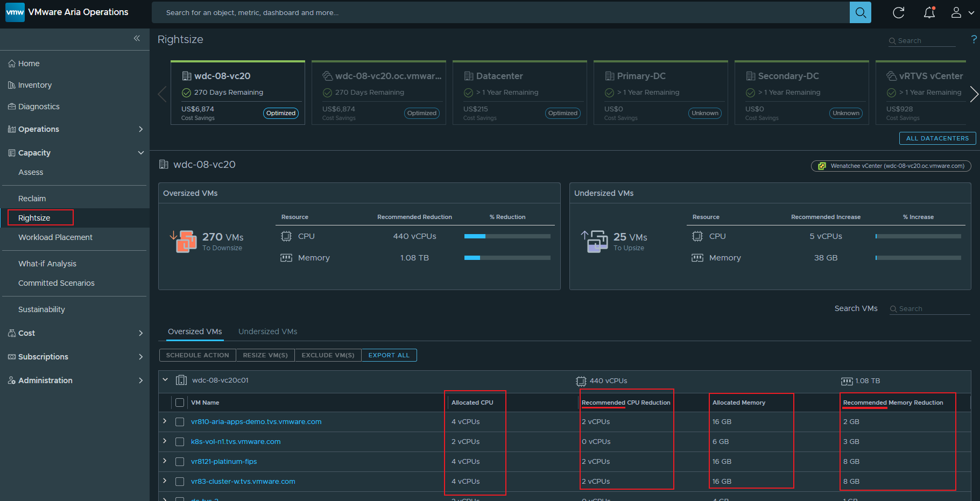This screenshot has height=501, width=980.
Task: Open What-if Analysis page
Action: pos(47,264)
